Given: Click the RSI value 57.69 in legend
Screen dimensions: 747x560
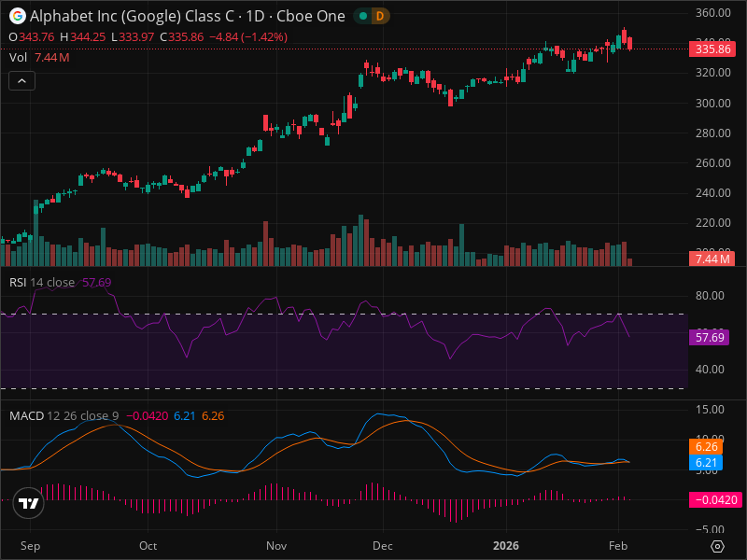Looking at the screenshot, I should (x=97, y=283).
